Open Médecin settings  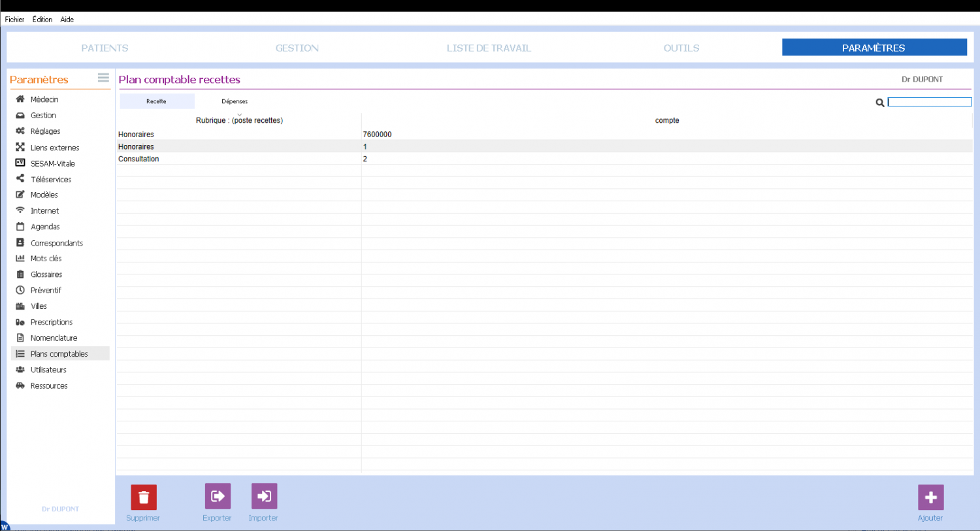pos(44,99)
